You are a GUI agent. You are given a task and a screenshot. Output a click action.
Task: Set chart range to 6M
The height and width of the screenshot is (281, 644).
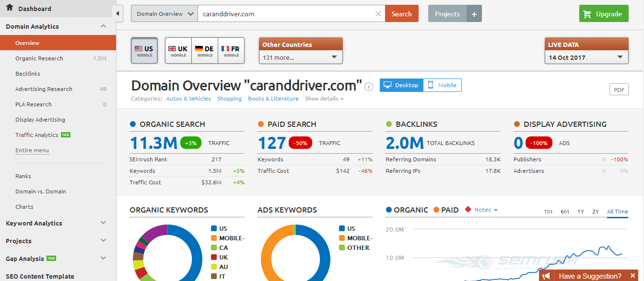point(565,211)
